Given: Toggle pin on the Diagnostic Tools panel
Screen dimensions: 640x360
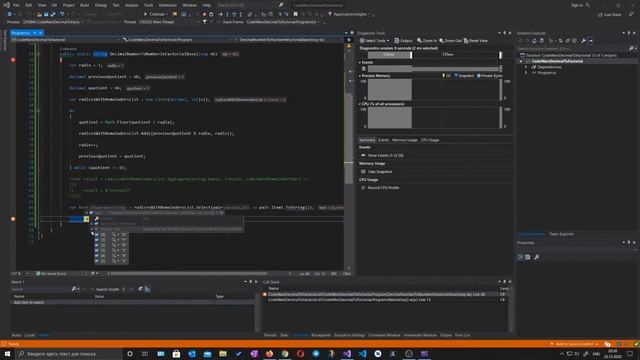Looking at the screenshot, I should tap(504, 33).
